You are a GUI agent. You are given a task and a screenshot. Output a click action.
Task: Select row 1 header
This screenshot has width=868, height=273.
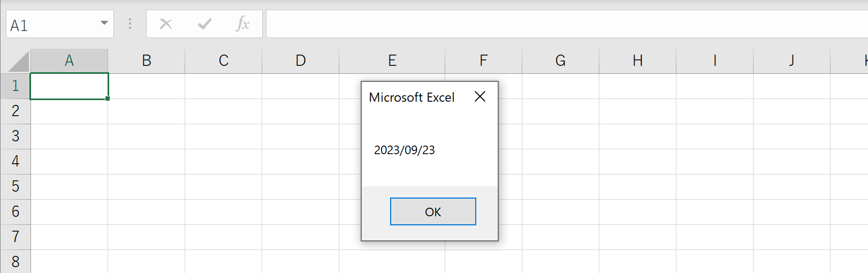pos(16,86)
